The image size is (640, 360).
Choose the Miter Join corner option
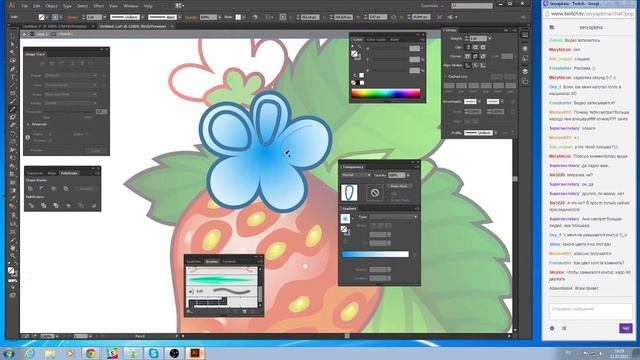pos(468,56)
